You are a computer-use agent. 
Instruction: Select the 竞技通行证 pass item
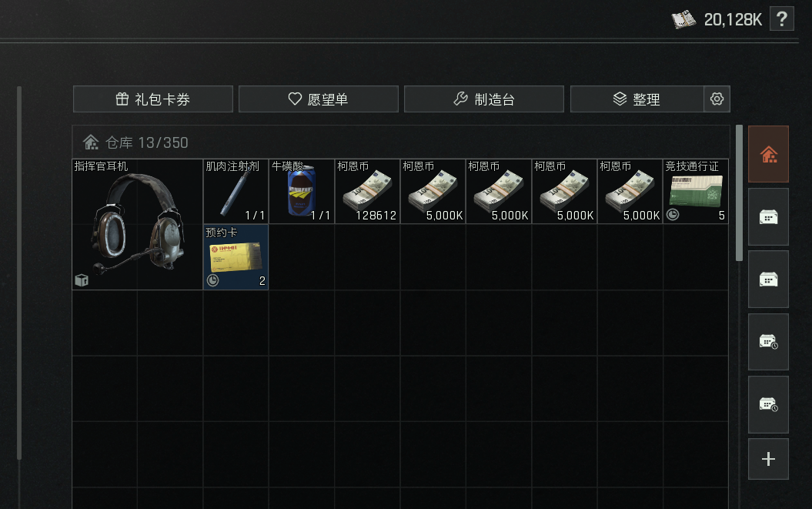[696, 191]
